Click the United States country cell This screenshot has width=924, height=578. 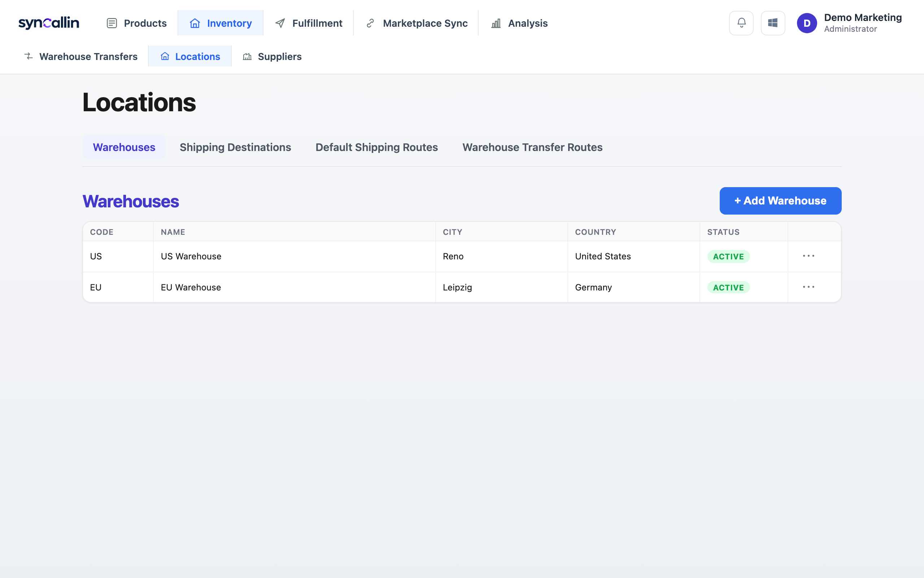coord(633,256)
